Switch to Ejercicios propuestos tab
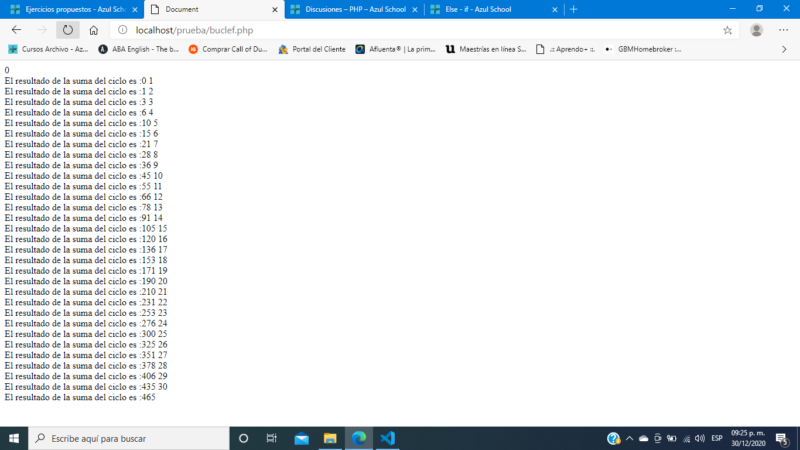800x450 pixels. pyautogui.click(x=72, y=9)
